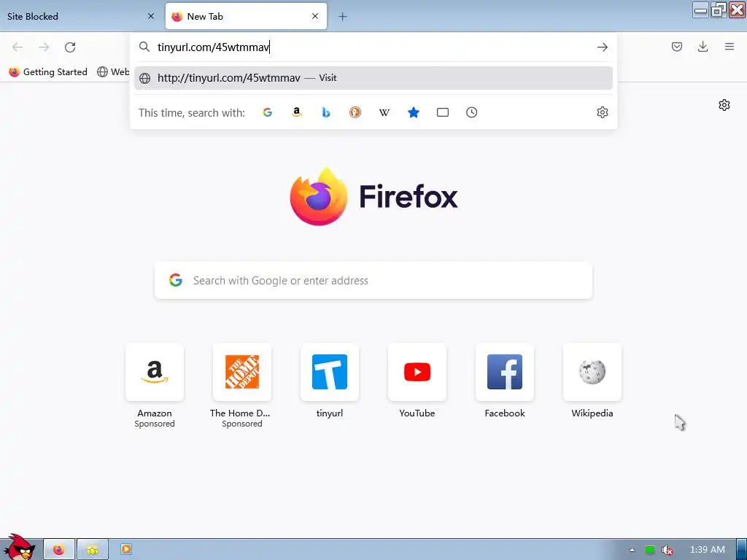Click the muted volume tray icon
Screen dimensions: 747x560
click(667, 550)
